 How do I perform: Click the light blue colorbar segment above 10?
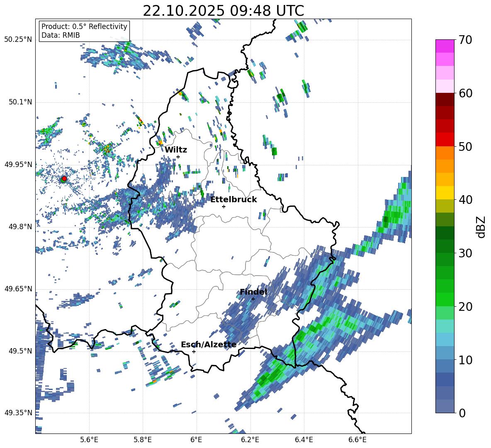tap(445, 339)
